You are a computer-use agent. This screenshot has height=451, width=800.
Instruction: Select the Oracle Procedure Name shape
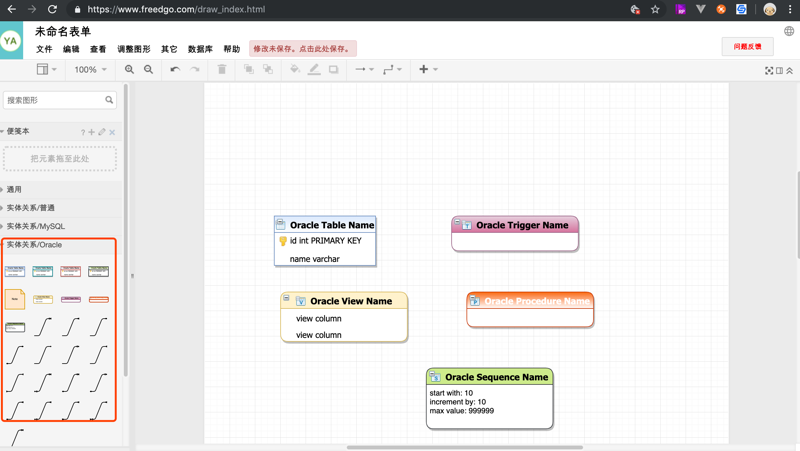tap(530, 310)
